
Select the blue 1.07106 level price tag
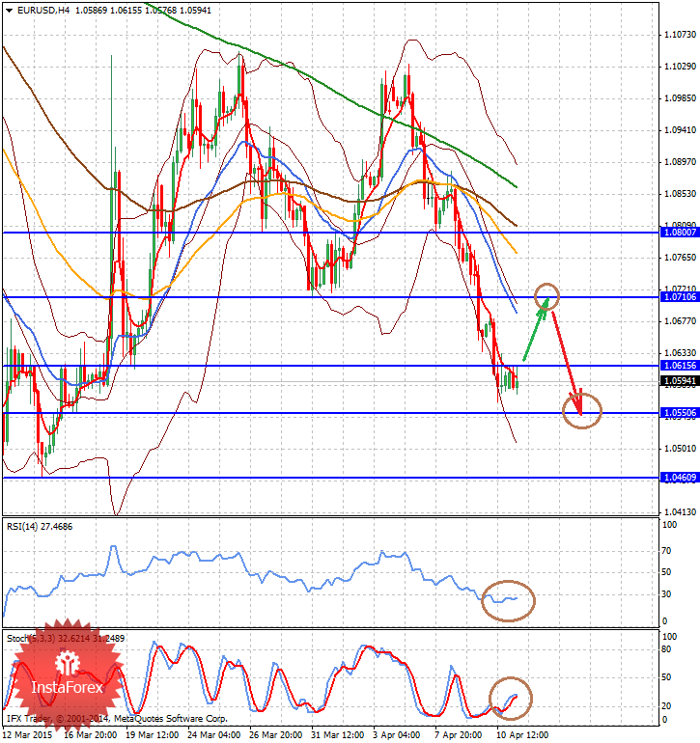[679, 296]
